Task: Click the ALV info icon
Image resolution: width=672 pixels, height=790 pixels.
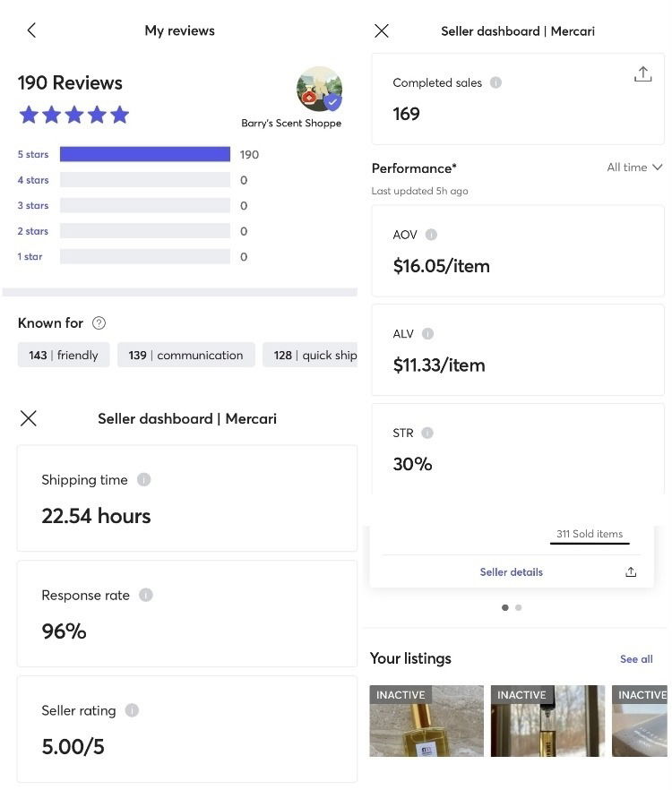Action: point(427,334)
